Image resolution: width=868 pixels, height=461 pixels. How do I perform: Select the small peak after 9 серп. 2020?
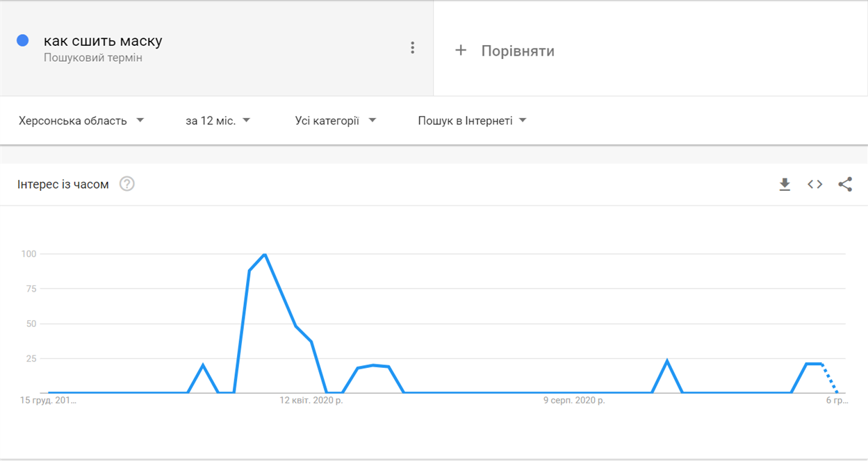(667, 361)
